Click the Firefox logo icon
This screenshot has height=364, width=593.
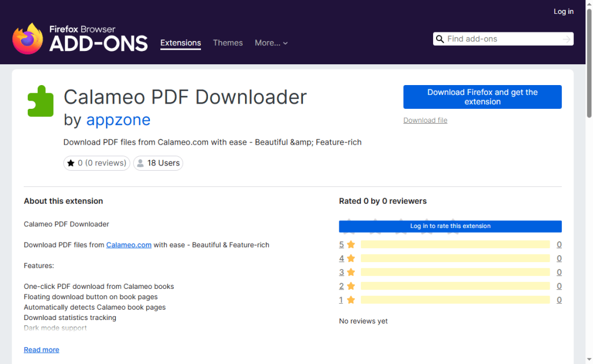[x=28, y=39]
